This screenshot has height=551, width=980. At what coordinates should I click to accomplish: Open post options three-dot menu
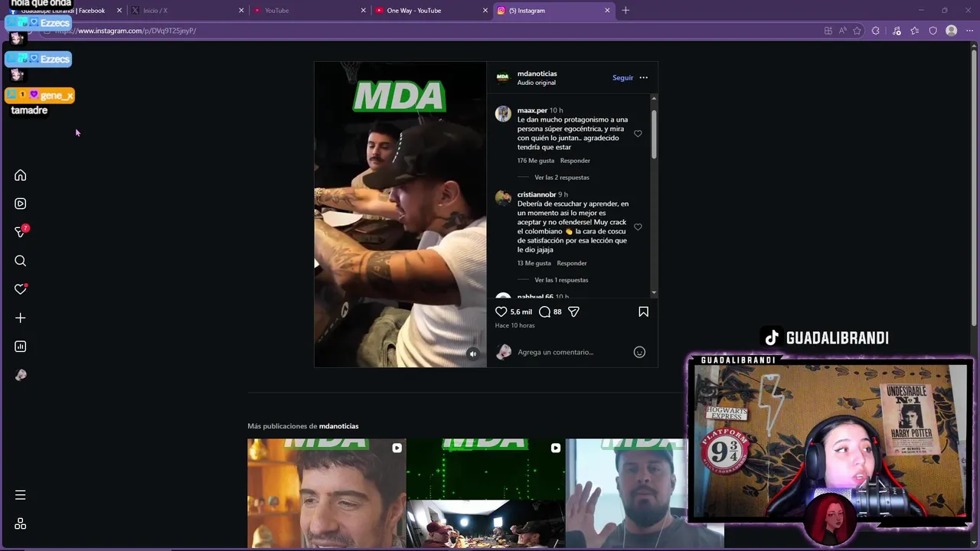click(x=643, y=77)
